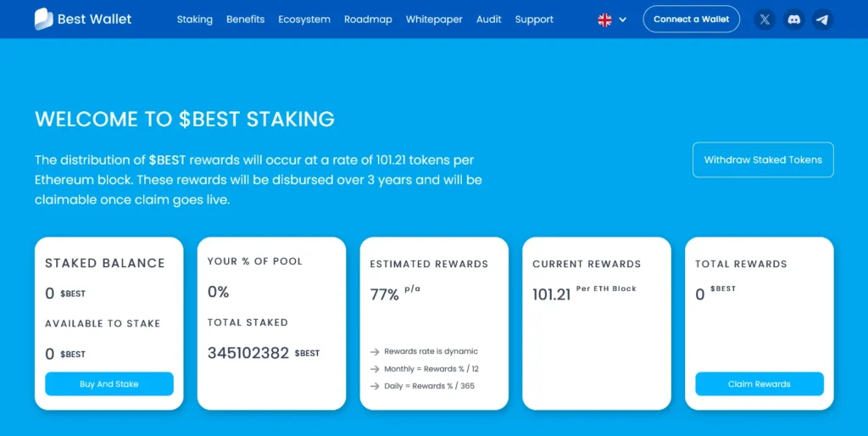
Task: Click the Best Wallet logo icon
Action: (43, 19)
